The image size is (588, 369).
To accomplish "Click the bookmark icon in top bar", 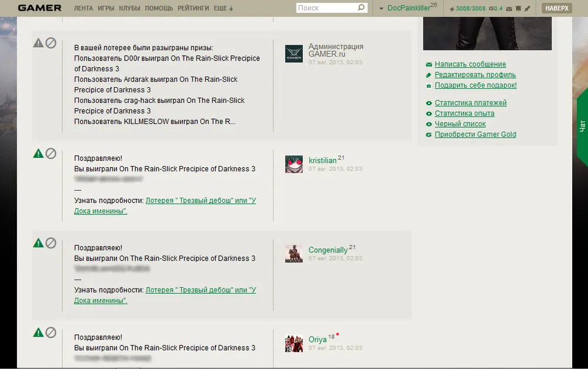I will click(x=518, y=8).
